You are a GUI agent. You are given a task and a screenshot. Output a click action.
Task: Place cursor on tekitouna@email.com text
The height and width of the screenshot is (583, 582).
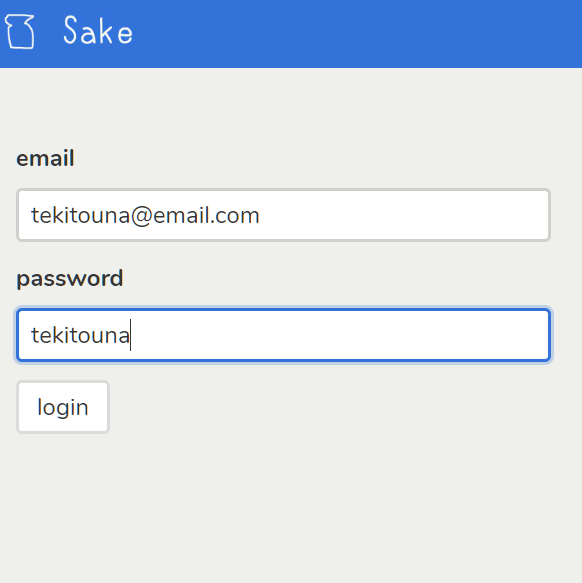pos(145,216)
